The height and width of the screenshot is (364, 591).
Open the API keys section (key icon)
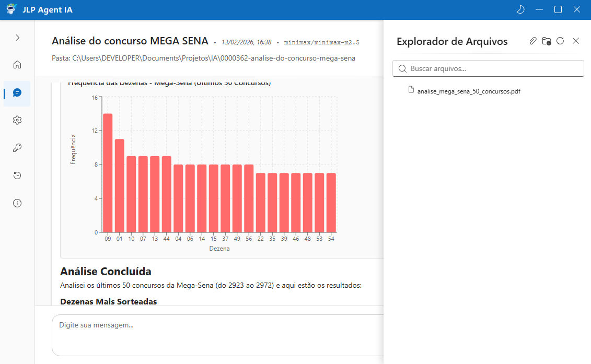(x=17, y=148)
